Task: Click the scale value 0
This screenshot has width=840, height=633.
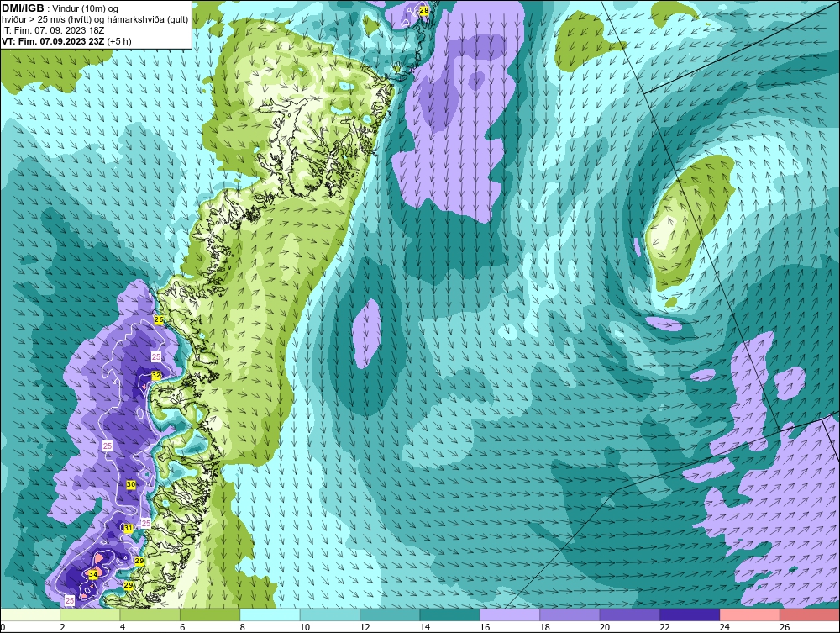Action: (x=3, y=627)
